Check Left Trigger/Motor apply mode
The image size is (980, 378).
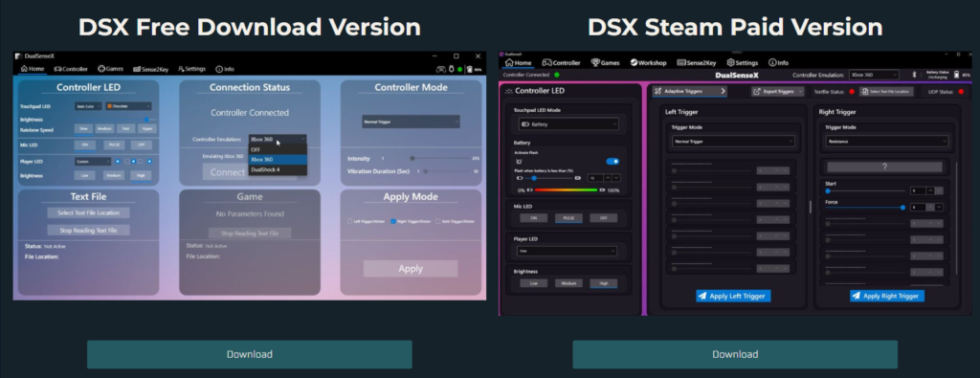[349, 221]
